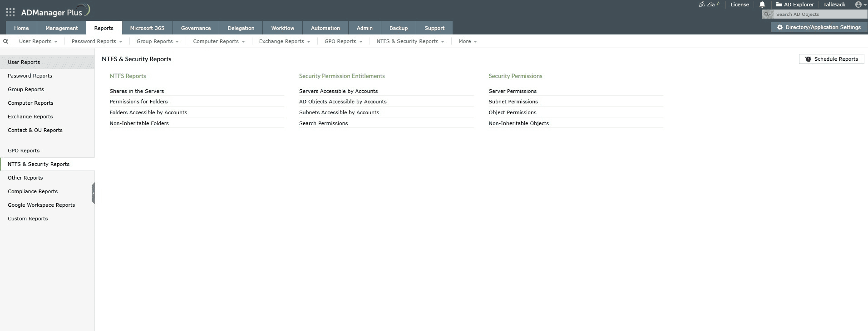Switch to the Microsoft 365 tab
The width and height of the screenshot is (868, 331).
[x=147, y=28]
